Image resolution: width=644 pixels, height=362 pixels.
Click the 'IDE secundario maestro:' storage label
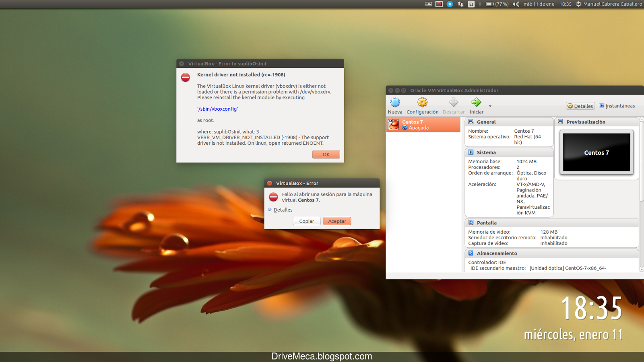(x=498, y=268)
